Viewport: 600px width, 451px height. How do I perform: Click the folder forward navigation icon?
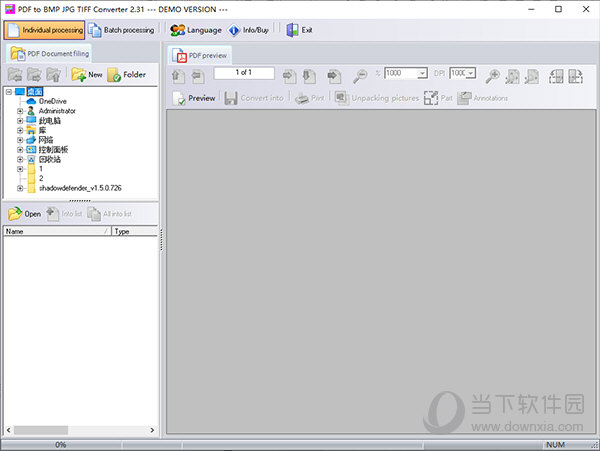tap(34, 75)
